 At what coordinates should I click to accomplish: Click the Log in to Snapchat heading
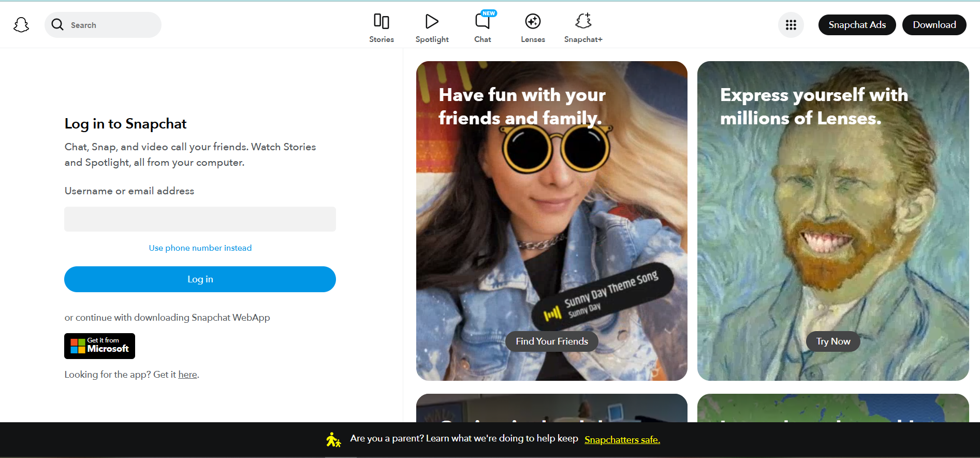tap(125, 124)
